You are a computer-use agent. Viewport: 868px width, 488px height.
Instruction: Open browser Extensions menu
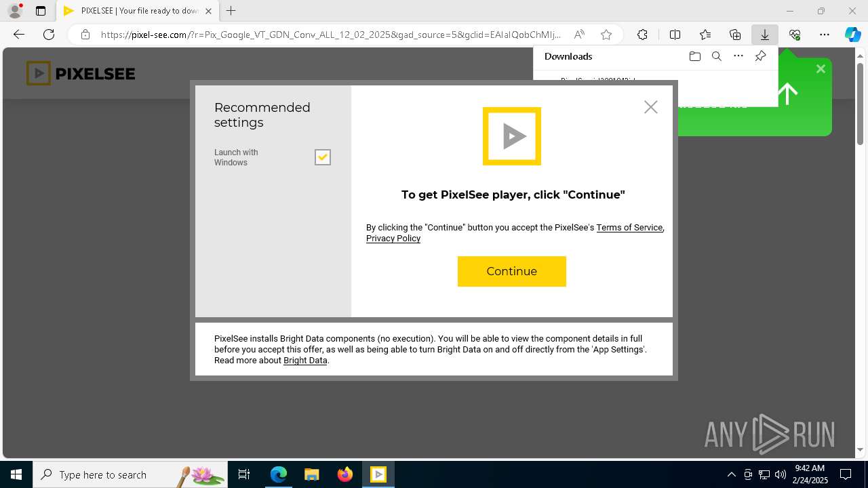pos(642,35)
